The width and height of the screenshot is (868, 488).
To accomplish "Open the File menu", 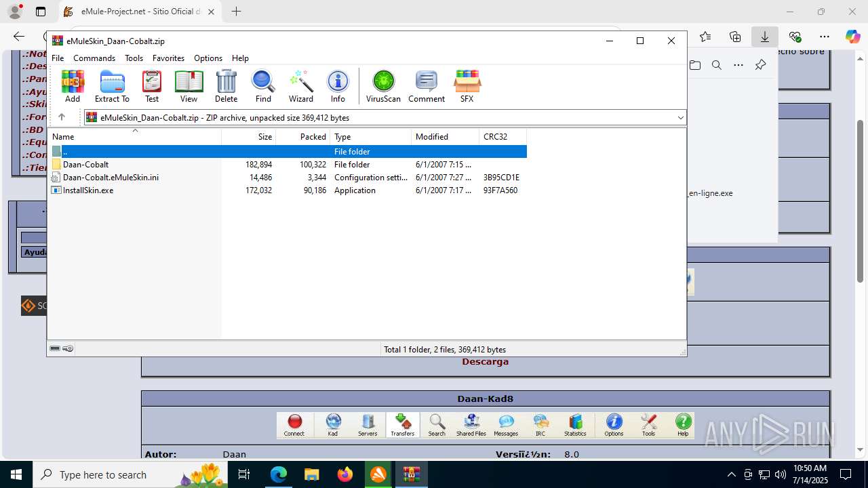I will pyautogui.click(x=58, y=58).
